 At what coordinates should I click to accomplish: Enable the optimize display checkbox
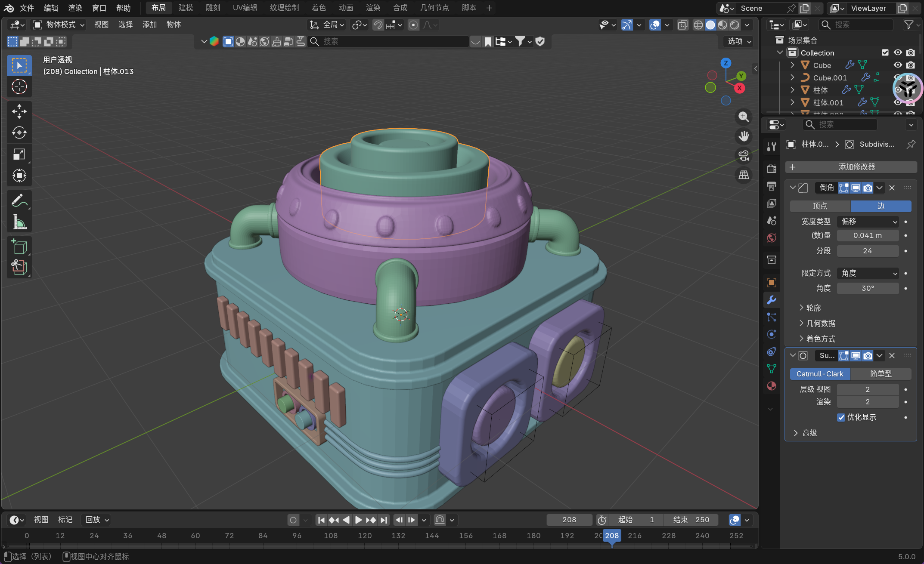click(841, 417)
